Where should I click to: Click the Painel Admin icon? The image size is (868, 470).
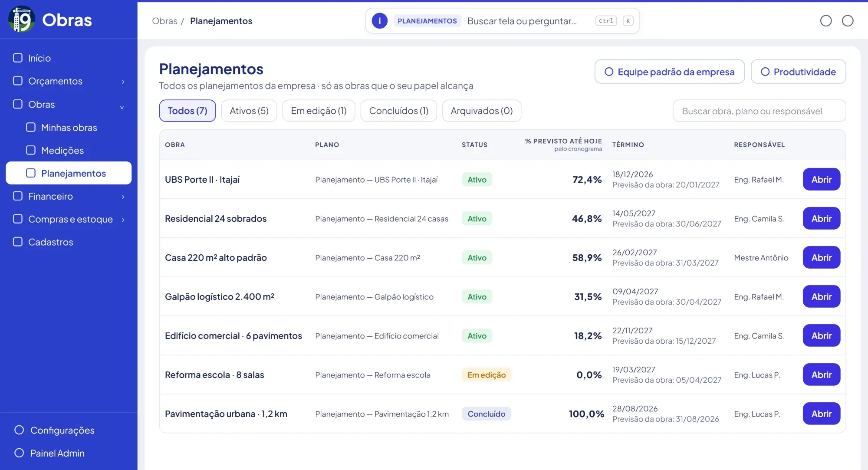click(19, 453)
